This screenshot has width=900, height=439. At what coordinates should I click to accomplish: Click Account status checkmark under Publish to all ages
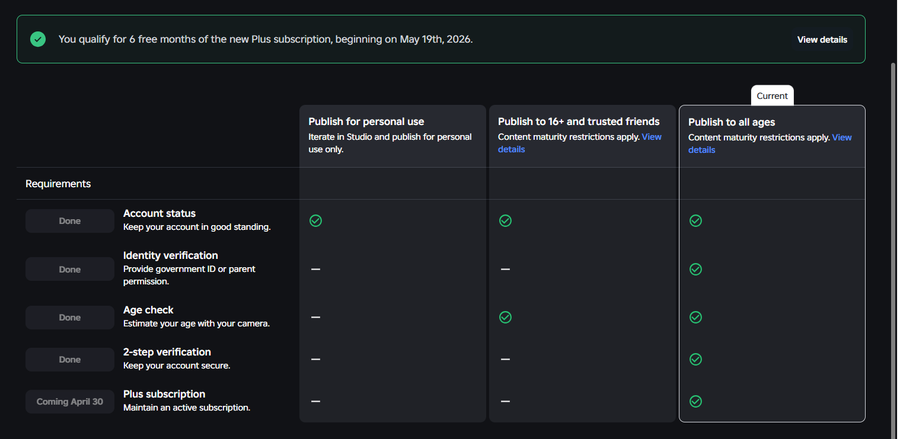(x=695, y=220)
